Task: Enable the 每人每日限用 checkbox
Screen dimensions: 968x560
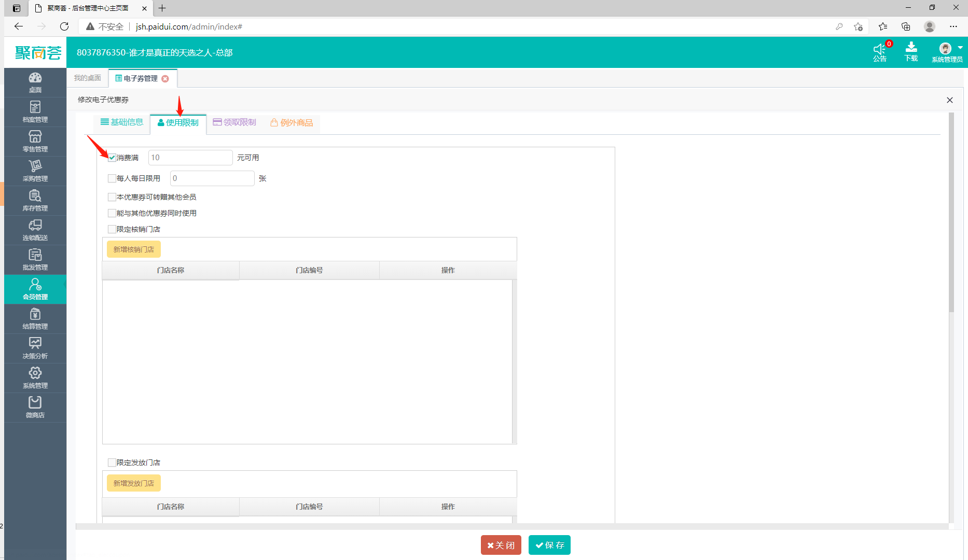Action: [112, 178]
